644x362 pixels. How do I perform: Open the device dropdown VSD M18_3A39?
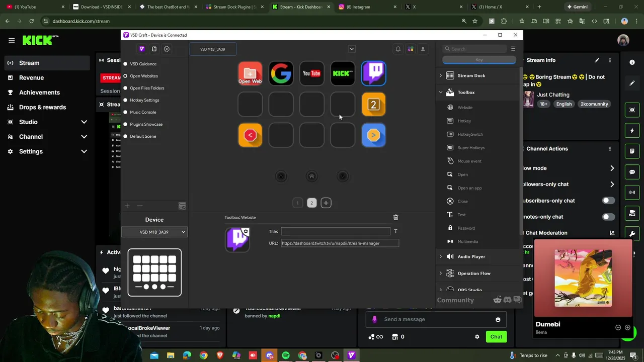[x=154, y=232]
